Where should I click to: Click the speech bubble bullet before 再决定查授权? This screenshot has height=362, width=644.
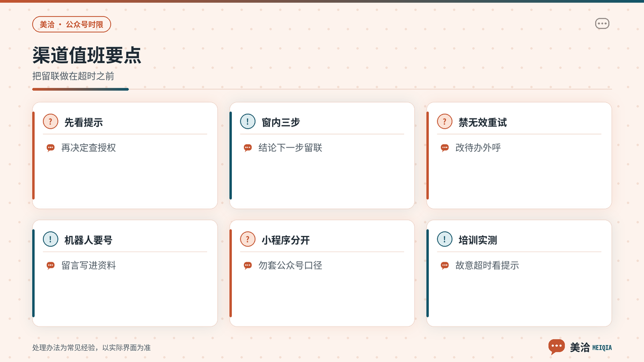click(x=50, y=148)
